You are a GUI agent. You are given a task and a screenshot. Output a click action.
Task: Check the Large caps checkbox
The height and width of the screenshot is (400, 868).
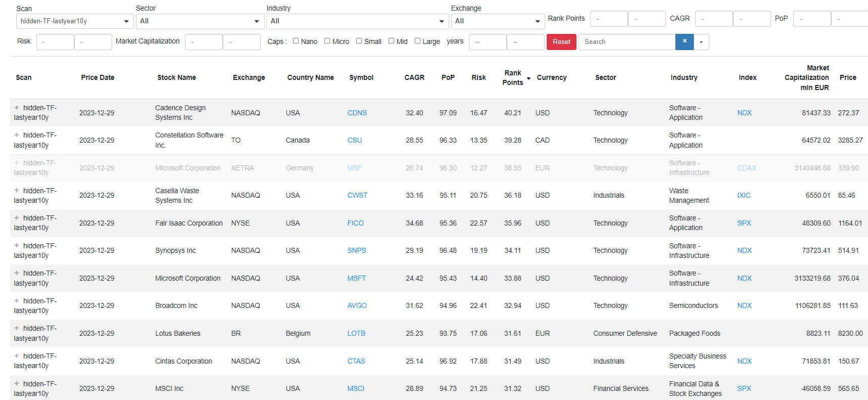tap(418, 41)
